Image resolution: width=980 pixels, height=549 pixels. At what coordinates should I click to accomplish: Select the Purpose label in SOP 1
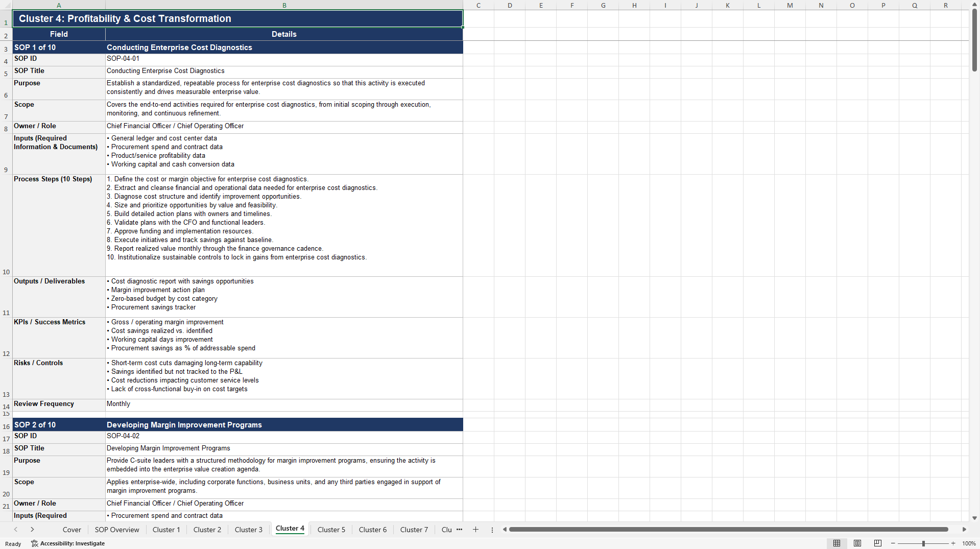coord(59,89)
